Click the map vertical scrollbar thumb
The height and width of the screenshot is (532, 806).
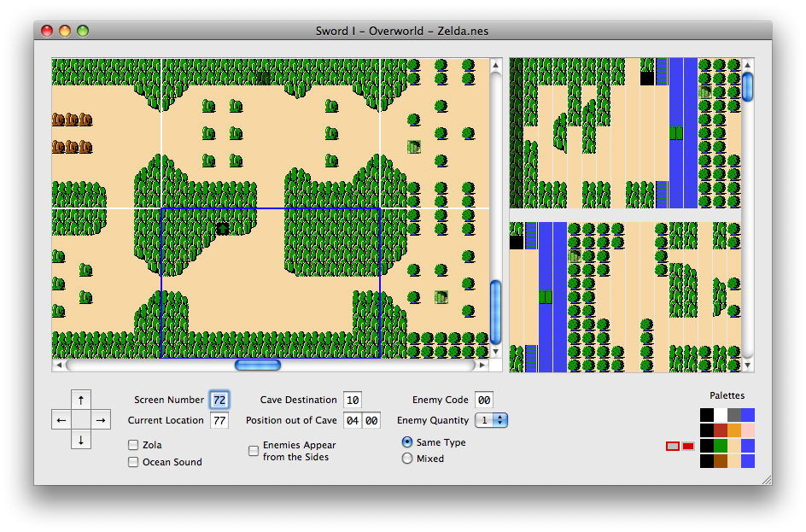(495, 312)
